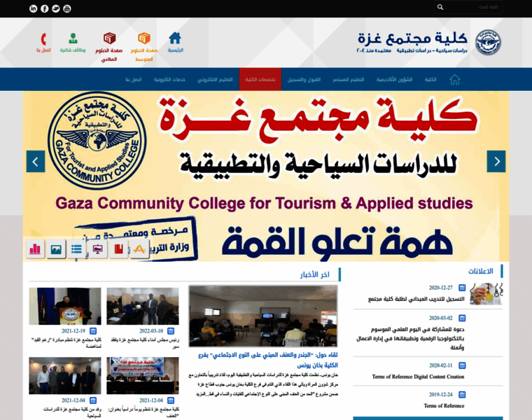Screen dimensions: 532x420
Task: Click the red book icon
Action: point(119,249)
